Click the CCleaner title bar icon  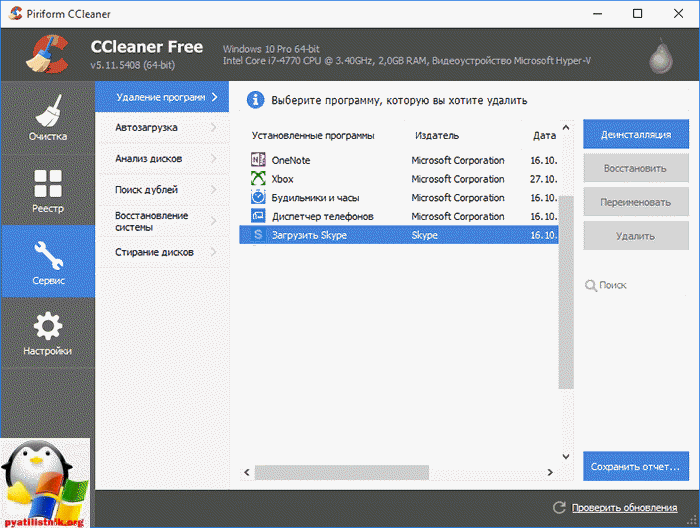point(16,13)
